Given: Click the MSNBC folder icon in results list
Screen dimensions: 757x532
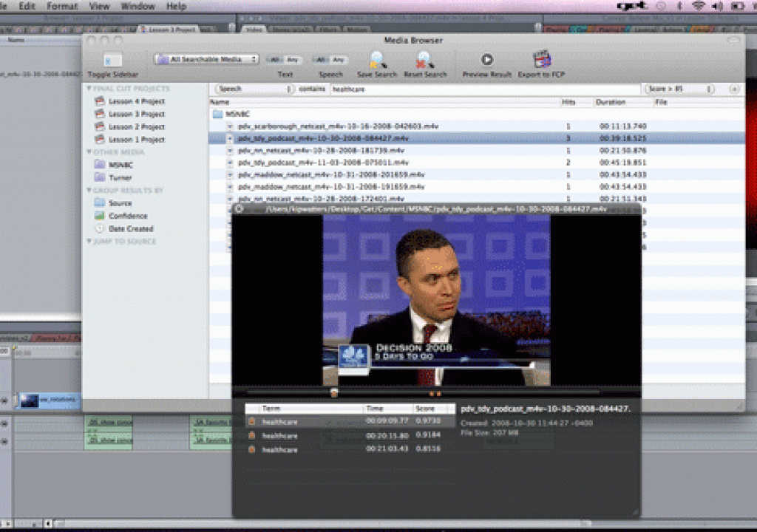Looking at the screenshot, I should 218,114.
